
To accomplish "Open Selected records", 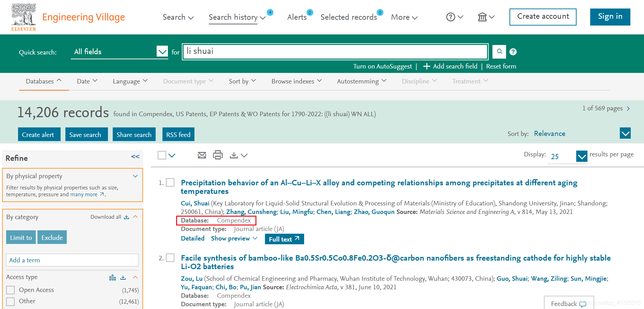I will tap(349, 17).
